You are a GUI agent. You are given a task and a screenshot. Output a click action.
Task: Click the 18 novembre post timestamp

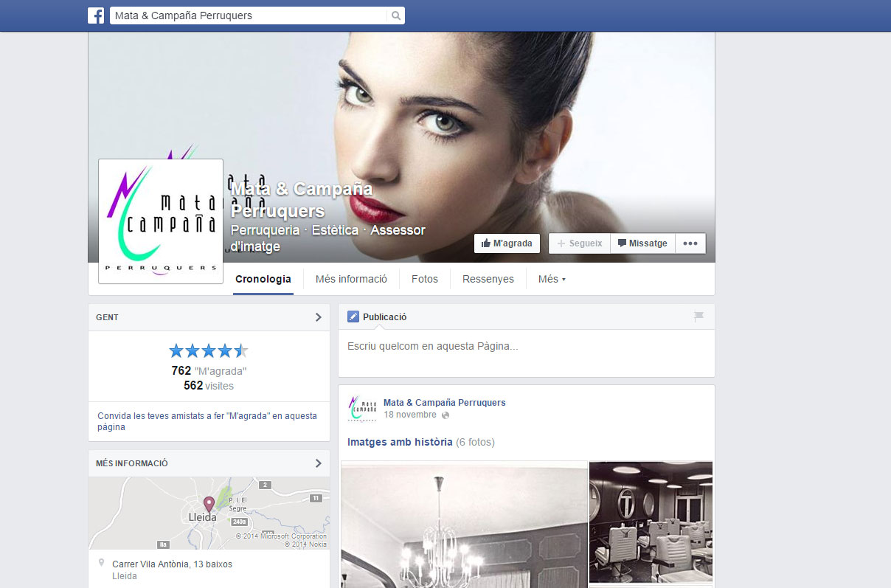[x=411, y=415]
